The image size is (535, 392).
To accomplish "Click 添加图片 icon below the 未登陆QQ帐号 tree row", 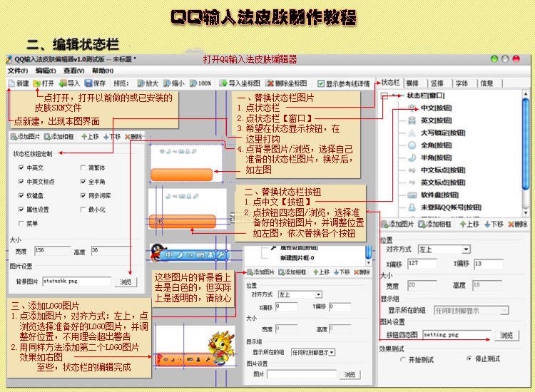I will [x=384, y=225].
